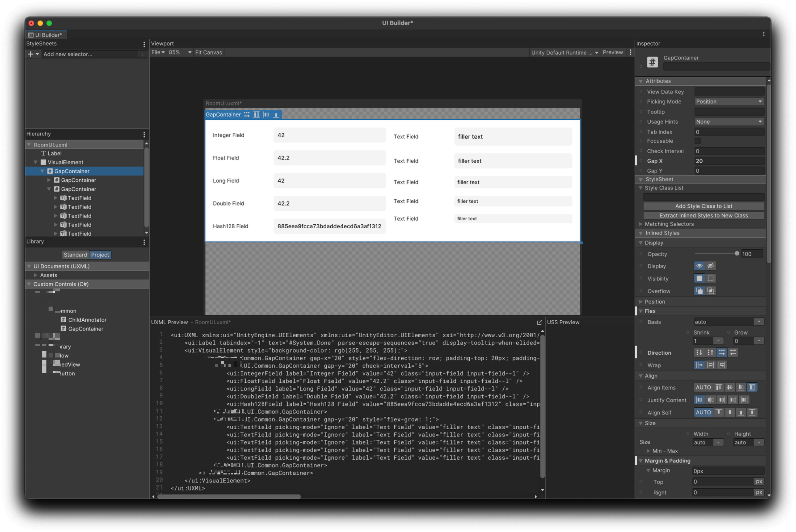Select wrap option in Wrap row
The height and width of the screenshot is (532, 796).
[x=711, y=365]
